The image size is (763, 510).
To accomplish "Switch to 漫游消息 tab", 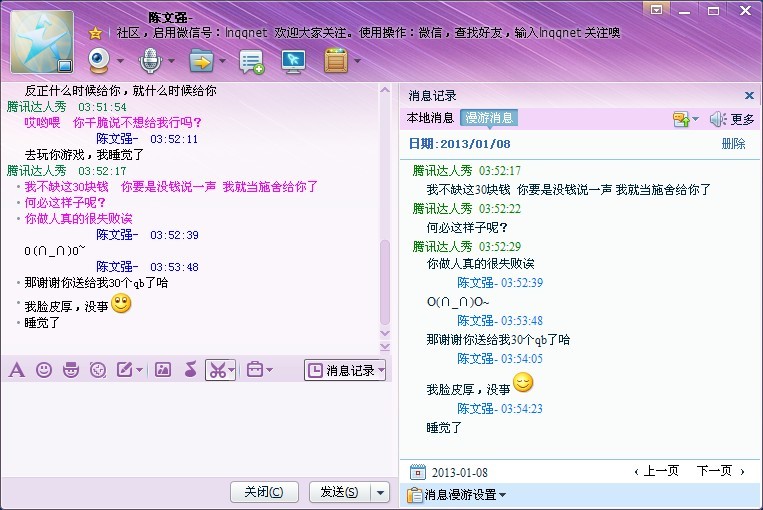I will (x=489, y=118).
